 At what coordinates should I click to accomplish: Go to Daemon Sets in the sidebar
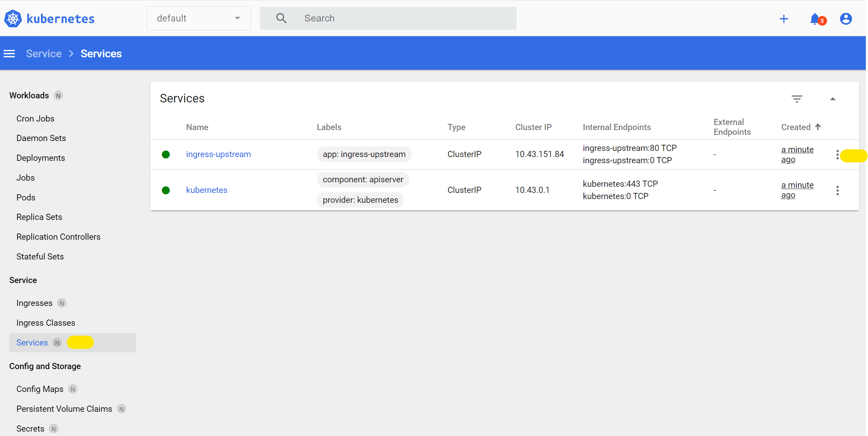[x=41, y=138]
